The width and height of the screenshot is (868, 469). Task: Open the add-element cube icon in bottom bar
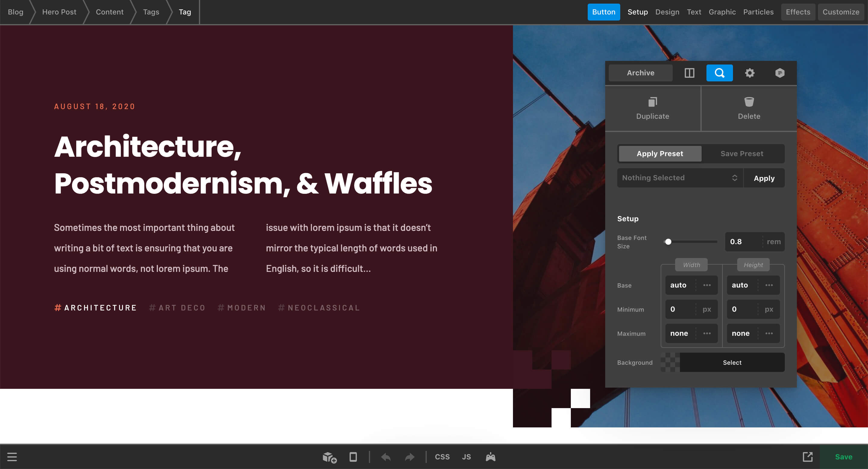(329, 457)
